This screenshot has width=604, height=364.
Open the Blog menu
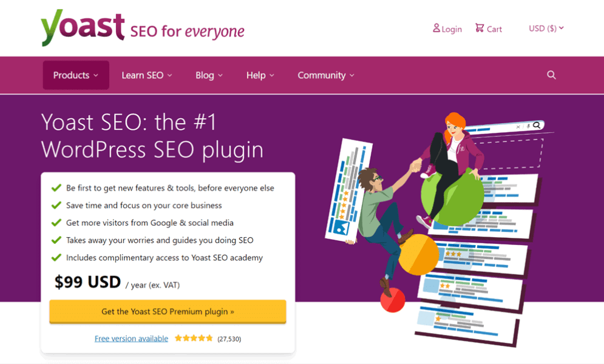click(209, 75)
